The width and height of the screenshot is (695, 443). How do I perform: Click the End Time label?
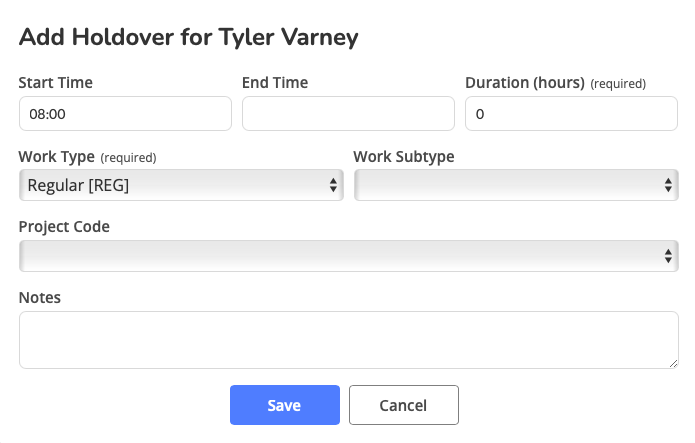275,82
